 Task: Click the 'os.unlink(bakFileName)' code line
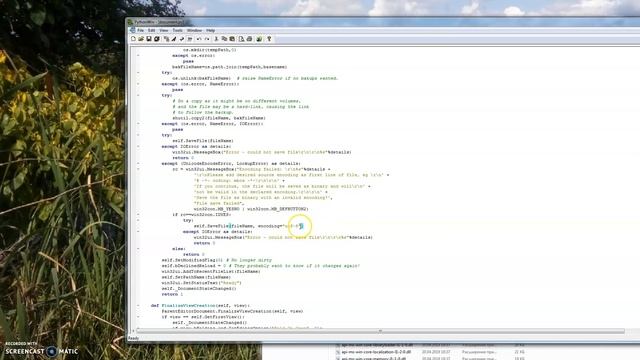click(201, 78)
